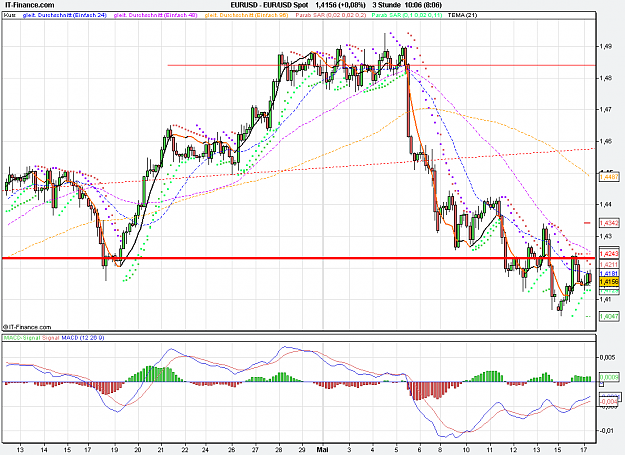Click the 'gleit. Durchschnitt (Einfach 24)' legend label
The image size is (625, 455).
65,15
